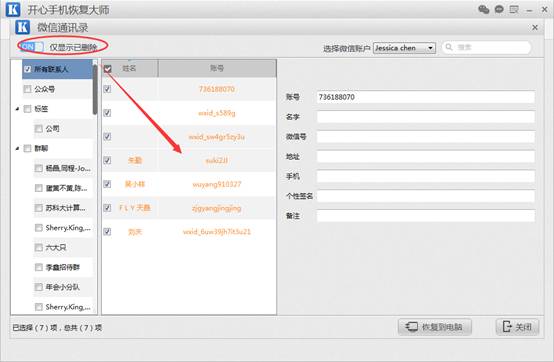This screenshot has height=362, width=554.
Task: Collapse the 群聊 tree node arrow
Action: (x=17, y=149)
